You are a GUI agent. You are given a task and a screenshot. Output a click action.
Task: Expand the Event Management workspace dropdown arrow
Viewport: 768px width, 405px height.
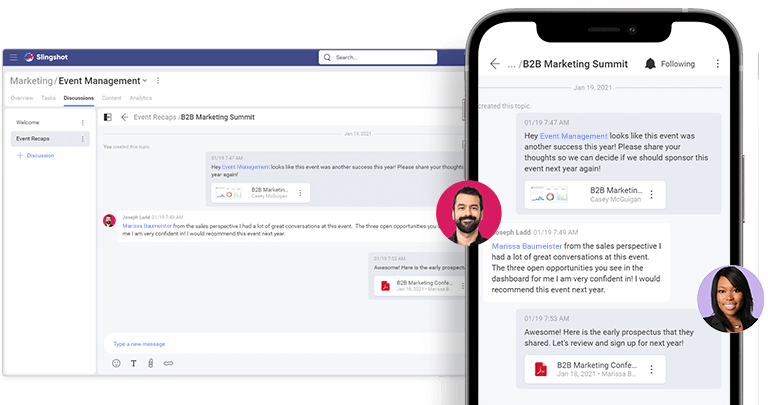coord(144,81)
